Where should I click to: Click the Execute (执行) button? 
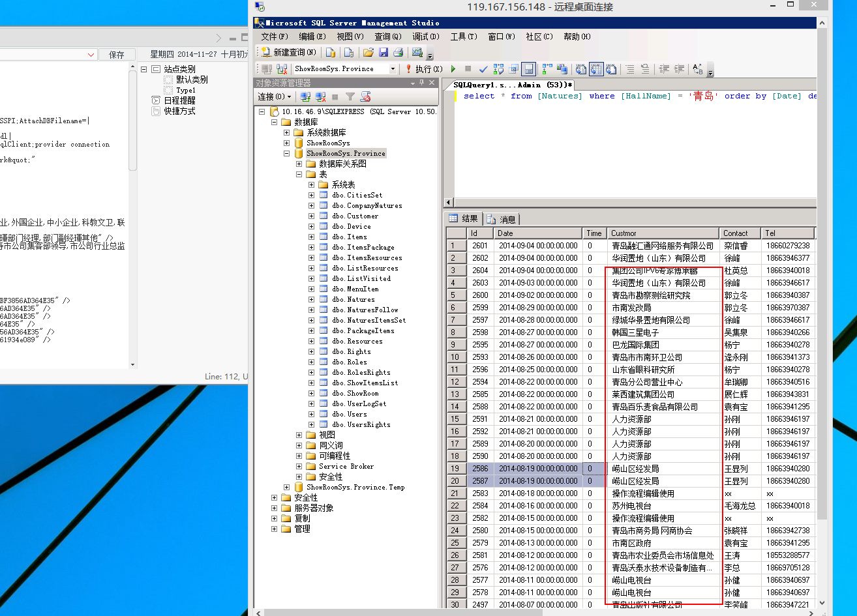(x=425, y=69)
